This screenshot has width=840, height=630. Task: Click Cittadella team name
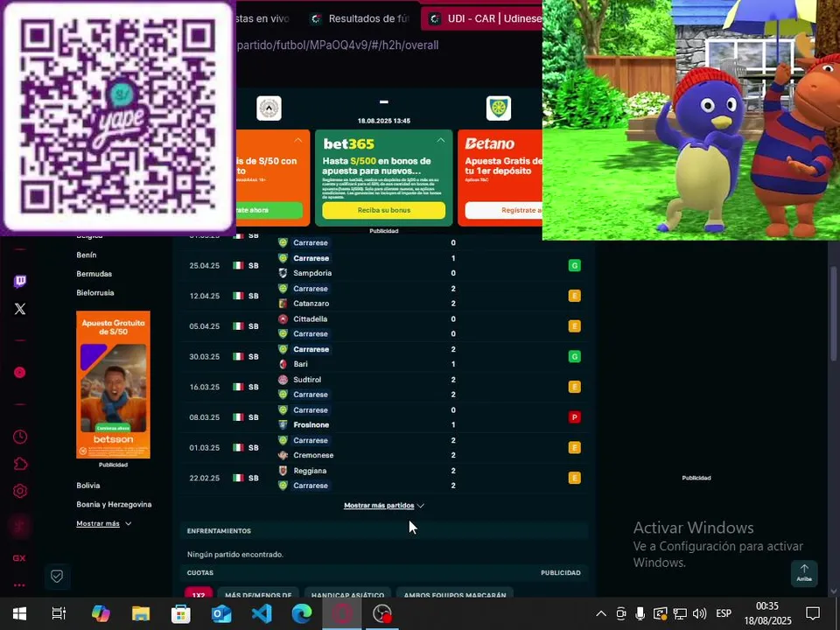click(x=310, y=318)
